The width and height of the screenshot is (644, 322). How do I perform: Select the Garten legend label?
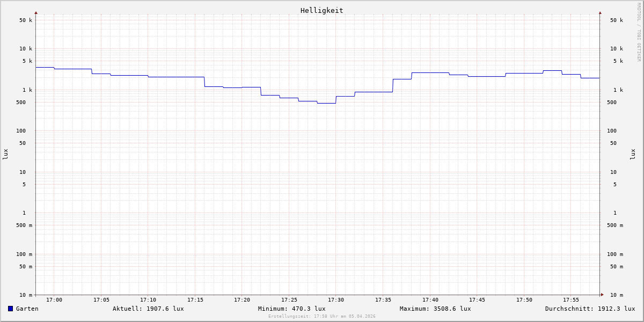pyautogui.click(x=27, y=309)
